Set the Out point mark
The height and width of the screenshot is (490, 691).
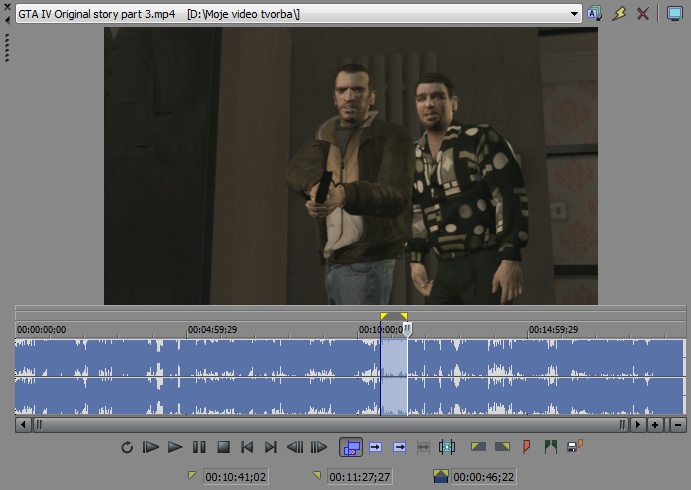pyautogui.click(x=502, y=447)
